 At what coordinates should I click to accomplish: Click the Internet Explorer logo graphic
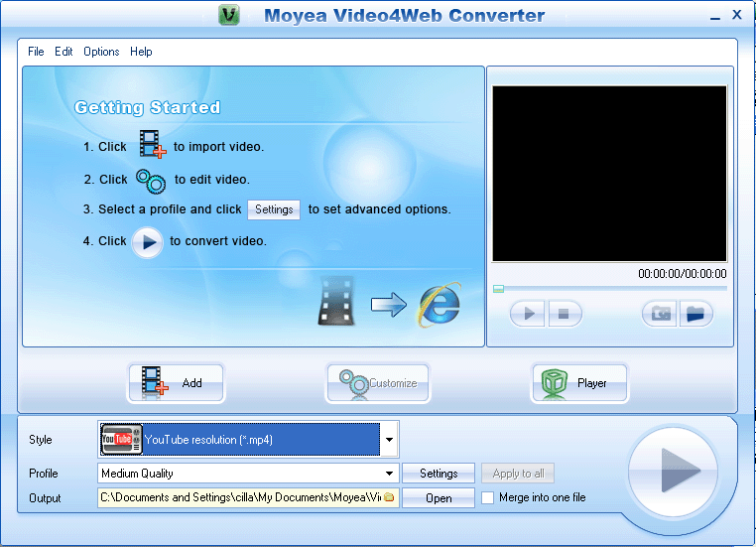pyautogui.click(x=440, y=305)
